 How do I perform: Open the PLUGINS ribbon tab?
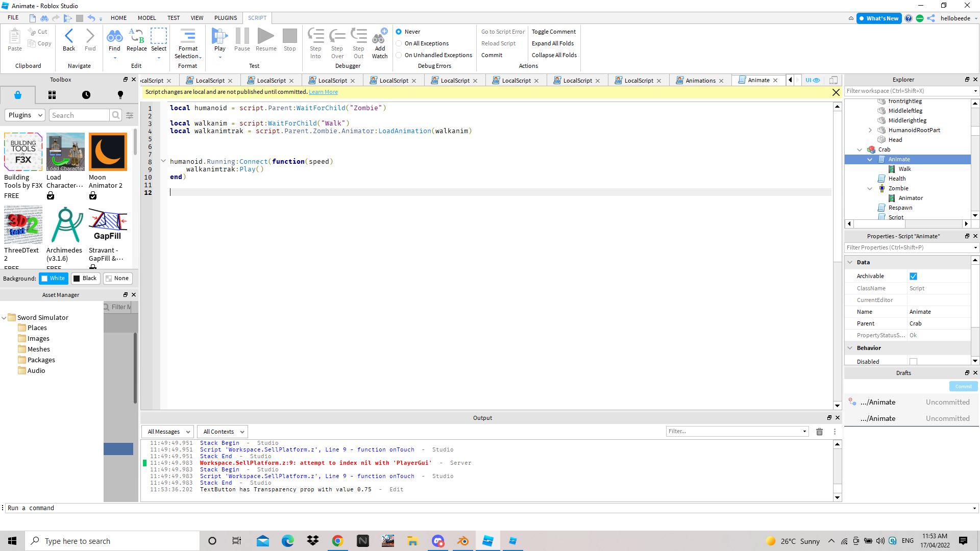pyautogui.click(x=226, y=18)
